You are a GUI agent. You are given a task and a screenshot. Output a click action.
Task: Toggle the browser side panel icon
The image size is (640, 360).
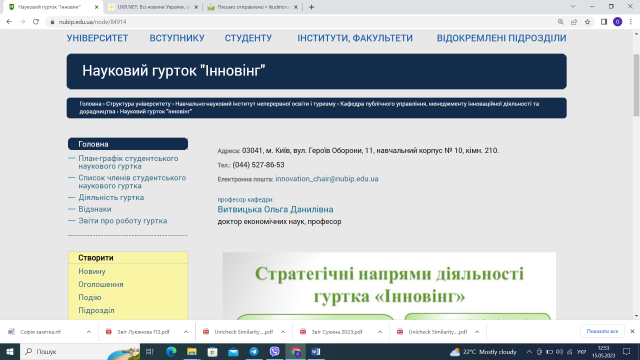(604, 22)
